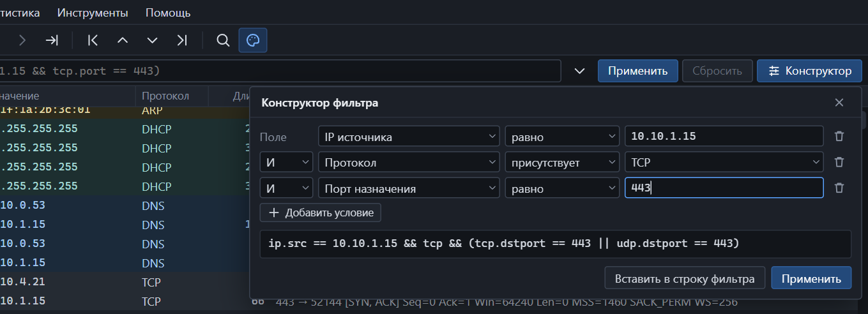Go to last packet icon

(x=182, y=40)
